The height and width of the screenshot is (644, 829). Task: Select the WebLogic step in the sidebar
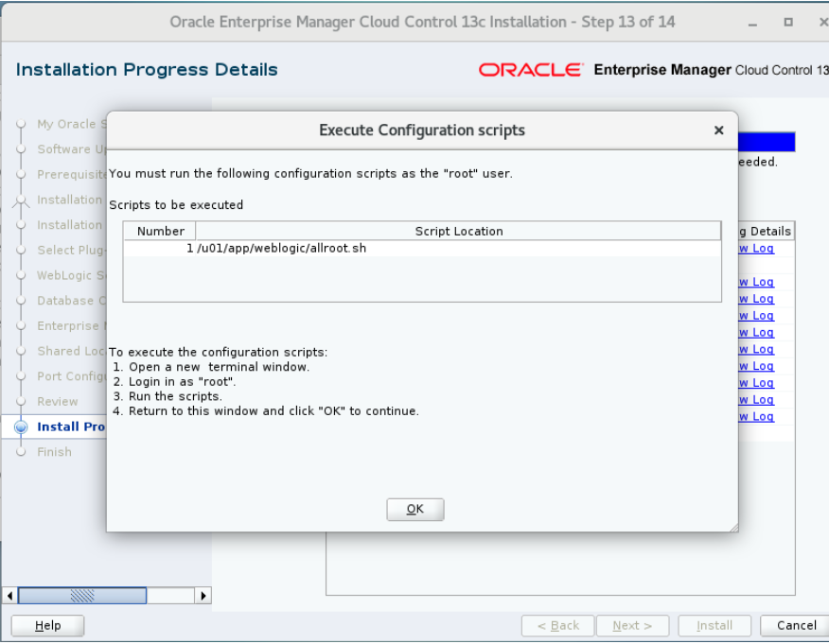click(x=66, y=275)
